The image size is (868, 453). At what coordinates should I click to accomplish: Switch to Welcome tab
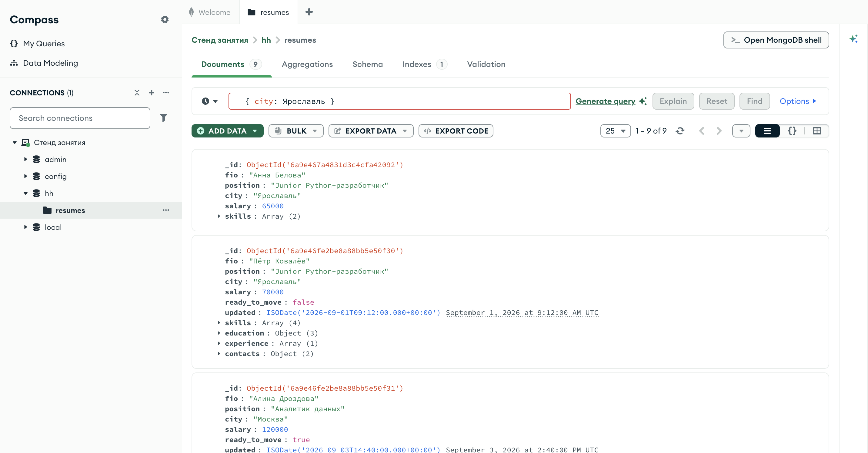pos(211,12)
